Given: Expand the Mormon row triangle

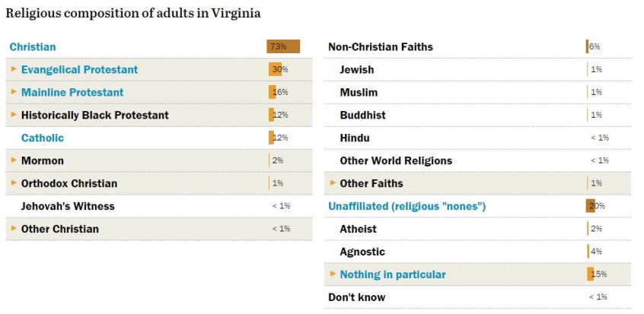Looking at the screenshot, I should (14, 160).
